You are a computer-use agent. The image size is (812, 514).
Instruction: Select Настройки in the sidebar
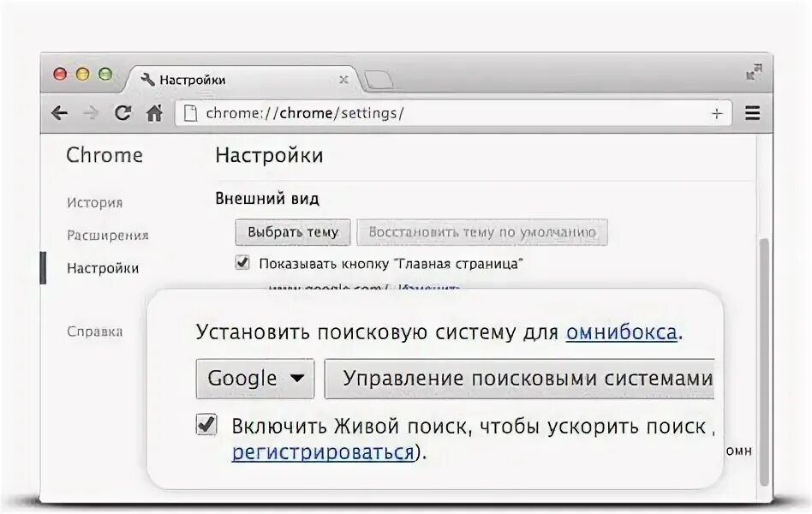(103, 268)
